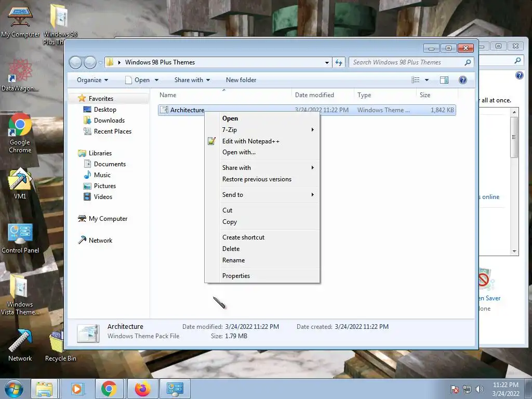532x399 pixels.
Task: Open Windows Vista Themes desktop folder
Action: [20, 295]
